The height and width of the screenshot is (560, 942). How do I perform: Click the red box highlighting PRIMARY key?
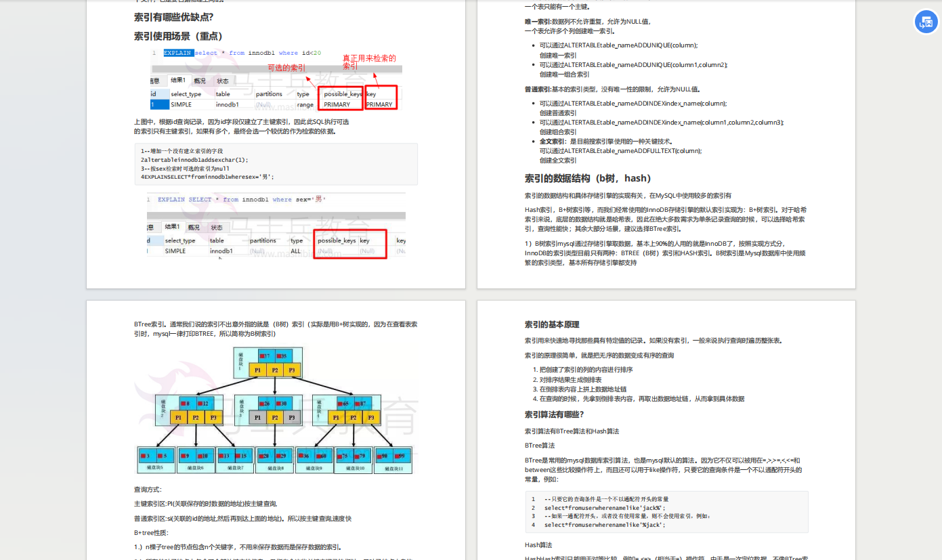381,98
